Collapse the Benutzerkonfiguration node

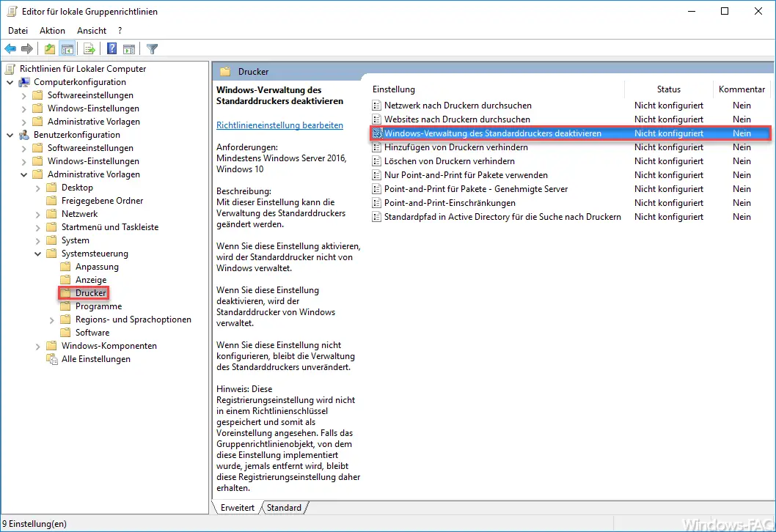pyautogui.click(x=10, y=135)
